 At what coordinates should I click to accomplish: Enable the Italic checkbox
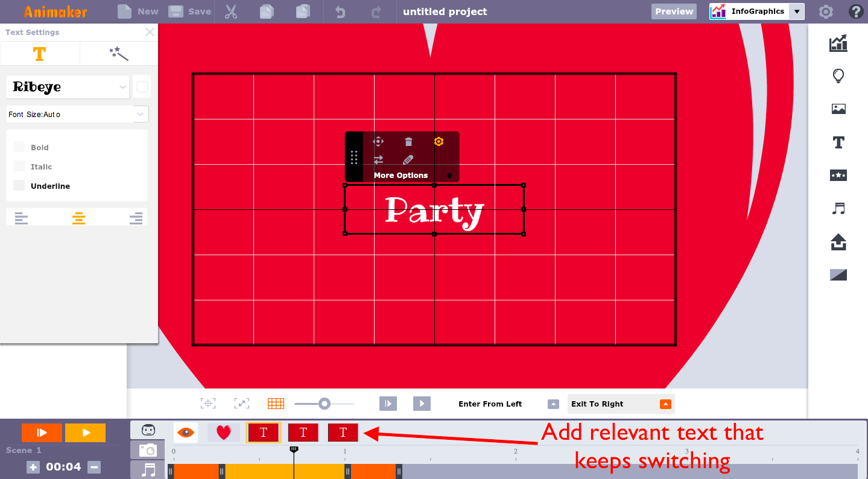(x=19, y=166)
